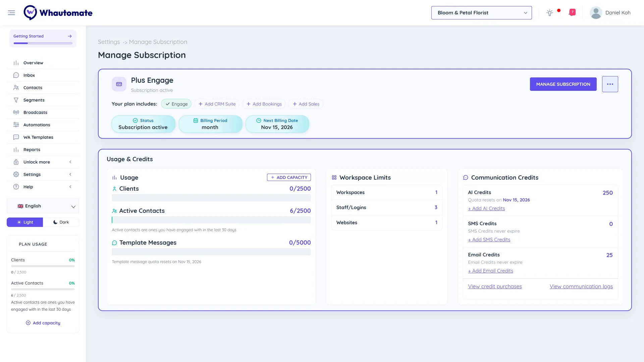Click the Template Messages usage bar
This screenshot has height=362, width=644.
click(211, 252)
